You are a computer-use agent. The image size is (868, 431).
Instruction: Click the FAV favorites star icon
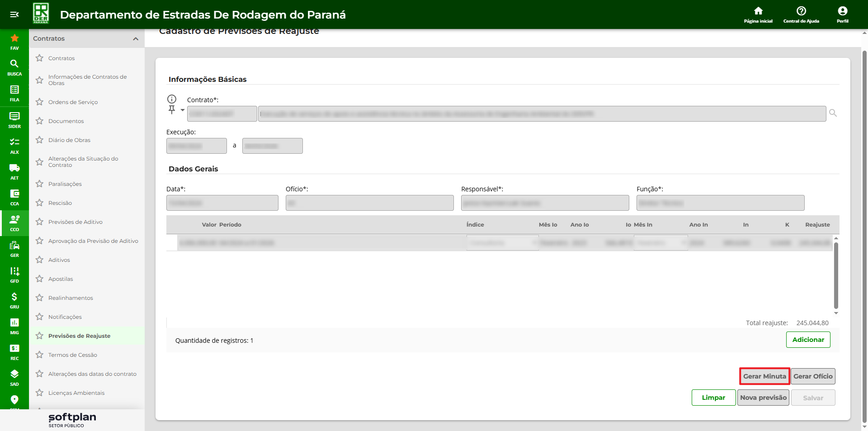pos(14,38)
